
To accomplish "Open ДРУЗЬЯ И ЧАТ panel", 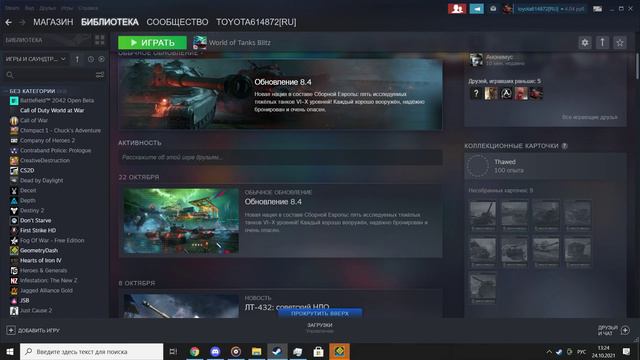I will tap(613, 330).
